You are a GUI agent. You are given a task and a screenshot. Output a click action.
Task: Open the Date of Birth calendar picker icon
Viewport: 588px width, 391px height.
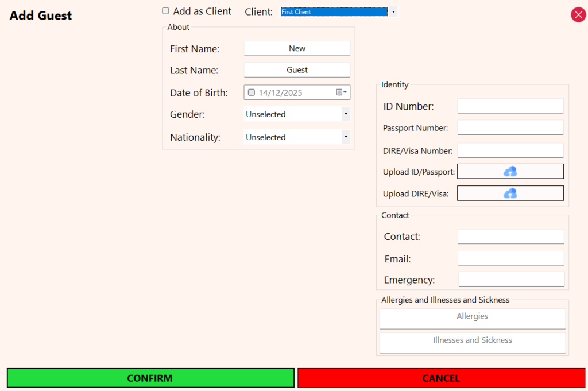[x=341, y=92]
